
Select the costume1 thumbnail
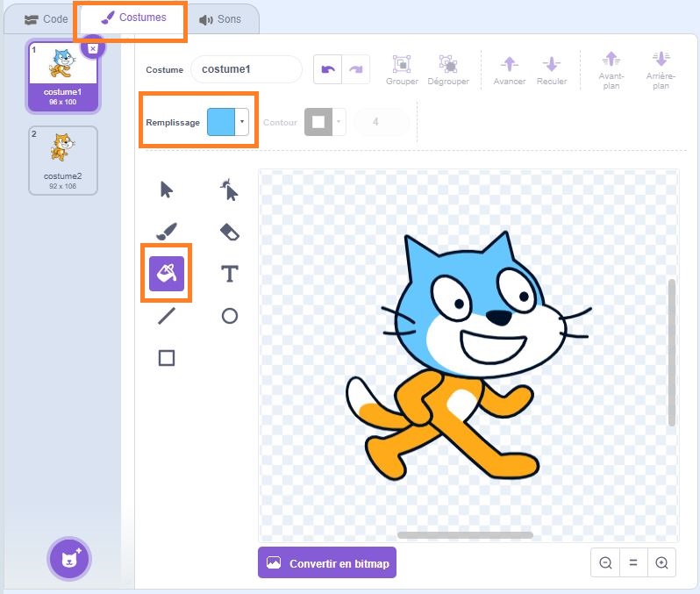coord(63,76)
